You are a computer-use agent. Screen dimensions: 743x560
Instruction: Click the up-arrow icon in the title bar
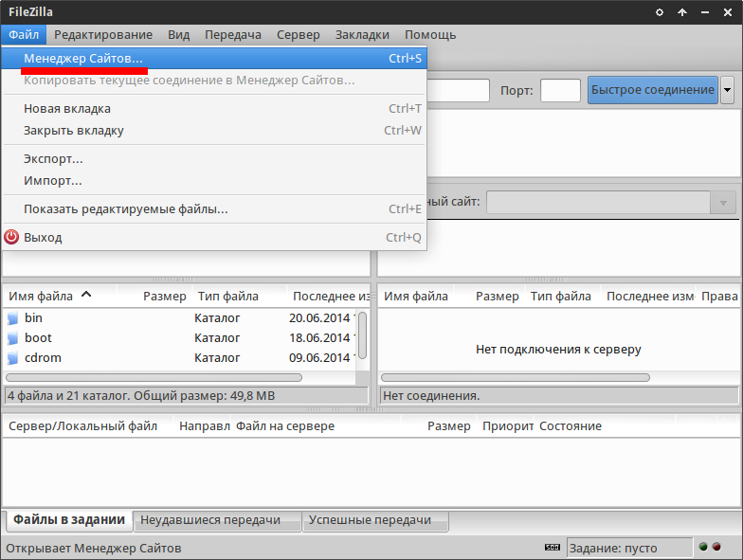pos(682,12)
